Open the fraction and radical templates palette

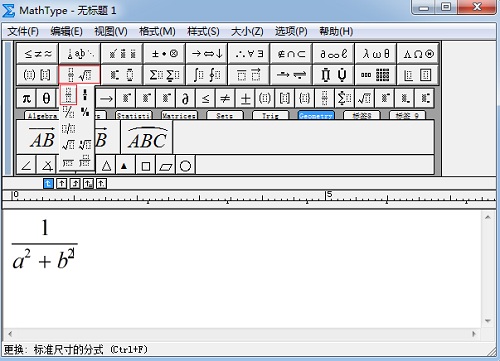click(x=80, y=75)
